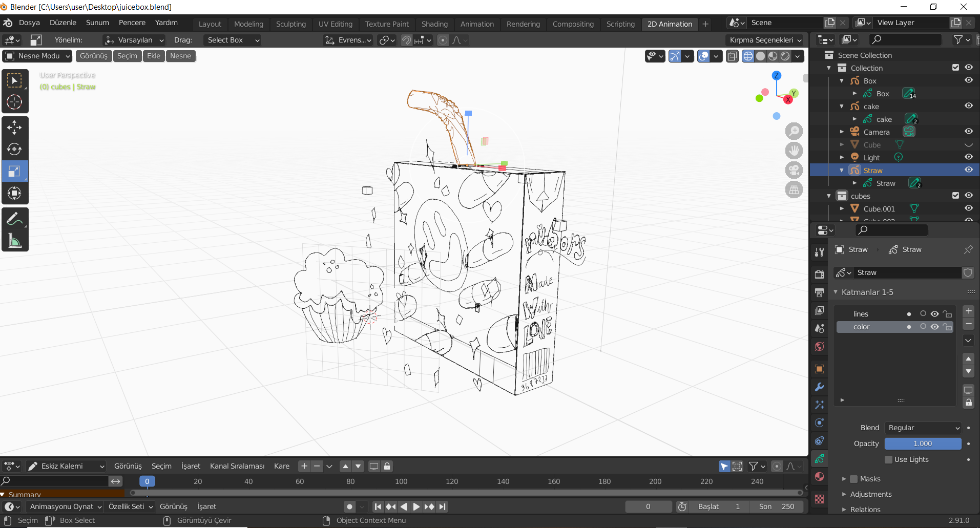The width and height of the screenshot is (980, 528).
Task: Open the Evrens transform orientation dropdown
Action: pos(348,40)
